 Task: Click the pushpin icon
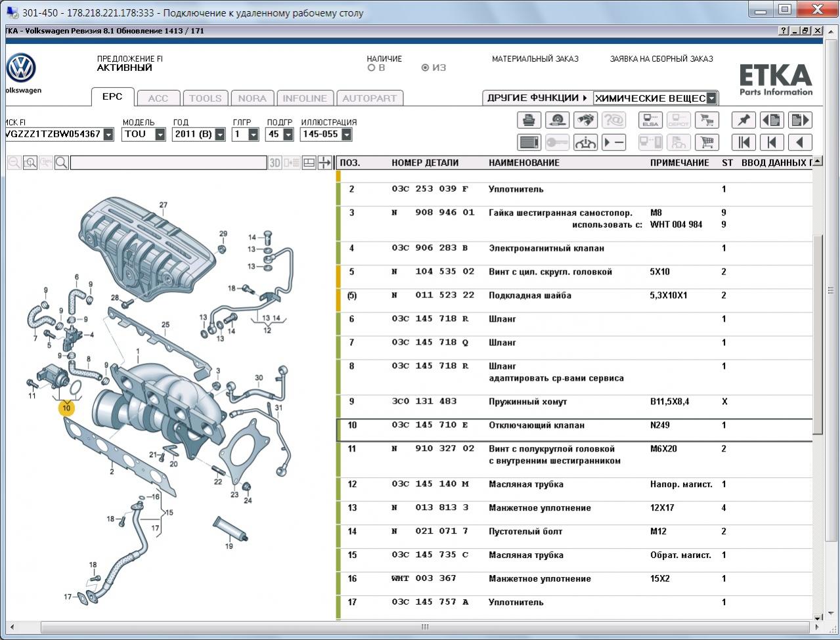pos(743,120)
